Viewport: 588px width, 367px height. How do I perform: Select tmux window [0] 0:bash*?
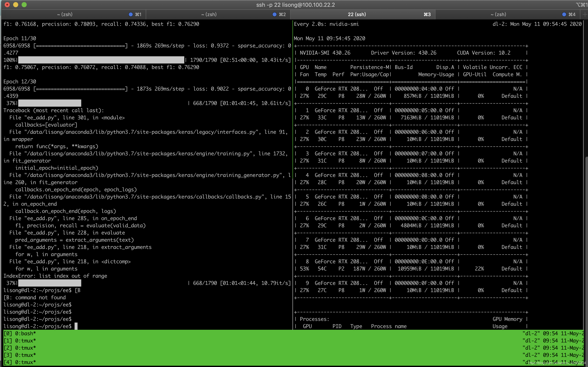point(20,334)
